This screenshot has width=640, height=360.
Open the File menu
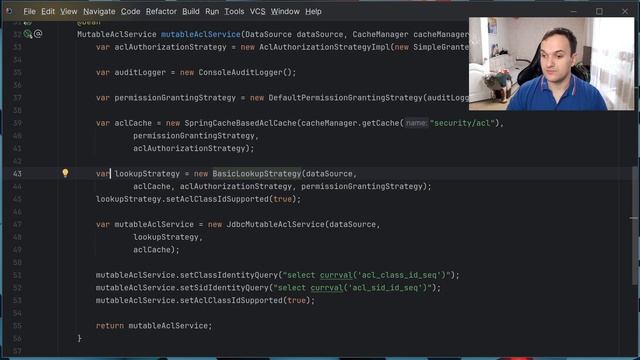coord(29,11)
